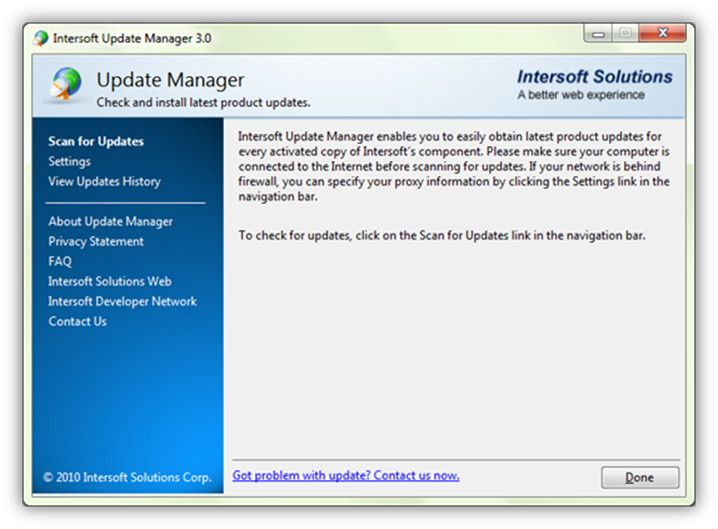Minimize the Update Manager window
The width and height of the screenshot is (718, 529).
click(x=598, y=33)
